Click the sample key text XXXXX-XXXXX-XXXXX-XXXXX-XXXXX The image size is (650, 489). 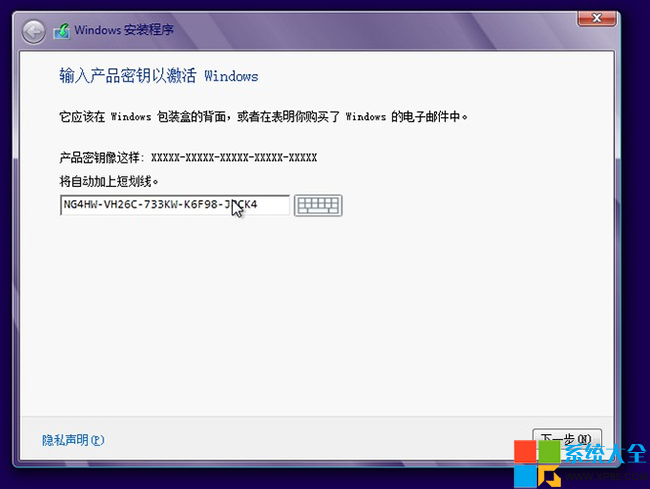pyautogui.click(x=234, y=157)
